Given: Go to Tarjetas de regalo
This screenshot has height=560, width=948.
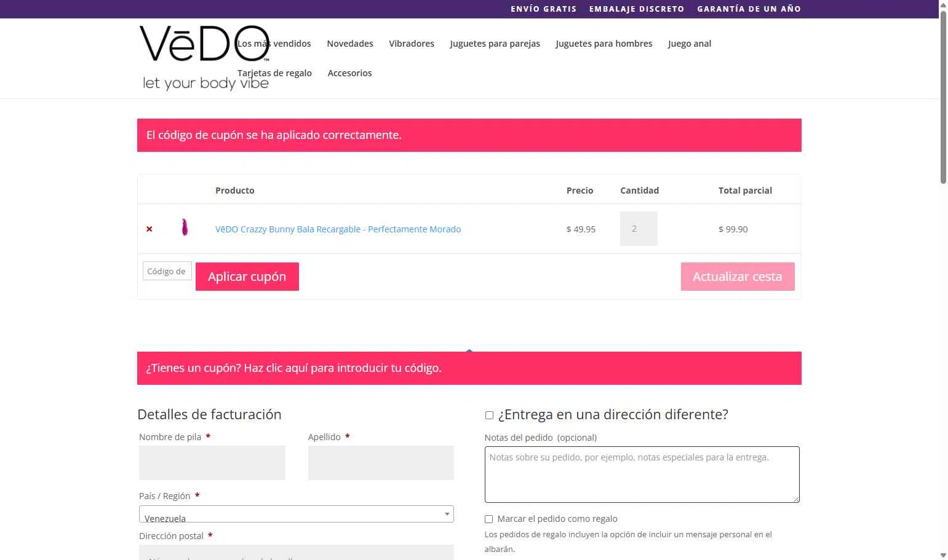Looking at the screenshot, I should click(x=274, y=73).
